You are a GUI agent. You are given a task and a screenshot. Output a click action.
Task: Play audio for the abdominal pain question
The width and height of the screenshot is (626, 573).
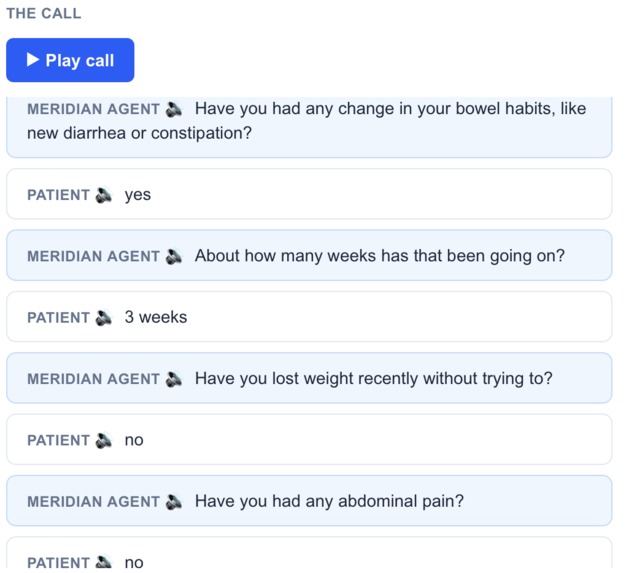[174, 502]
